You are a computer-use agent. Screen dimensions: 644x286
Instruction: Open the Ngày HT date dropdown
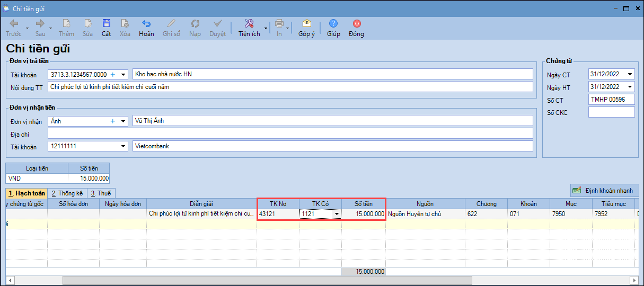click(630, 87)
